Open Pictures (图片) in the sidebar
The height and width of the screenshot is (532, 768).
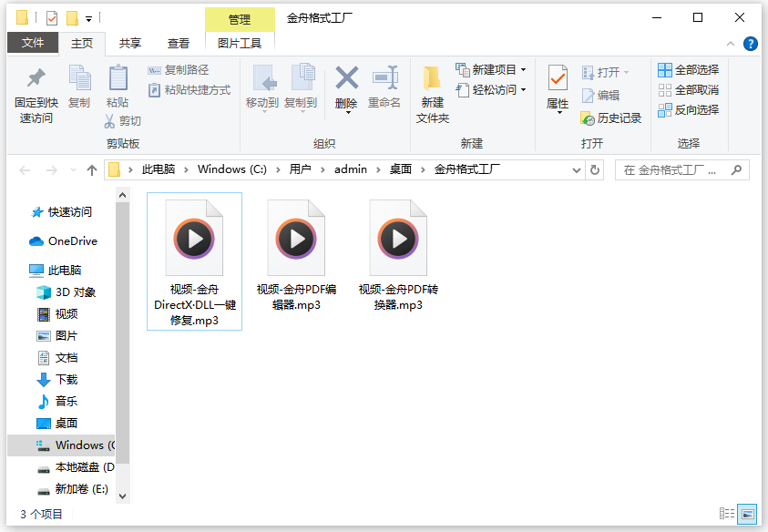pos(57,335)
